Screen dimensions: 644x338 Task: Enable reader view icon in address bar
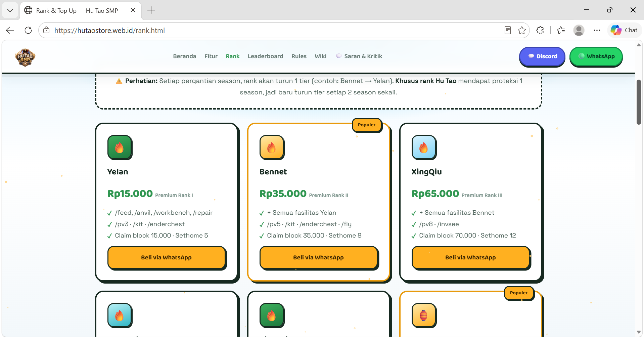[x=508, y=30]
